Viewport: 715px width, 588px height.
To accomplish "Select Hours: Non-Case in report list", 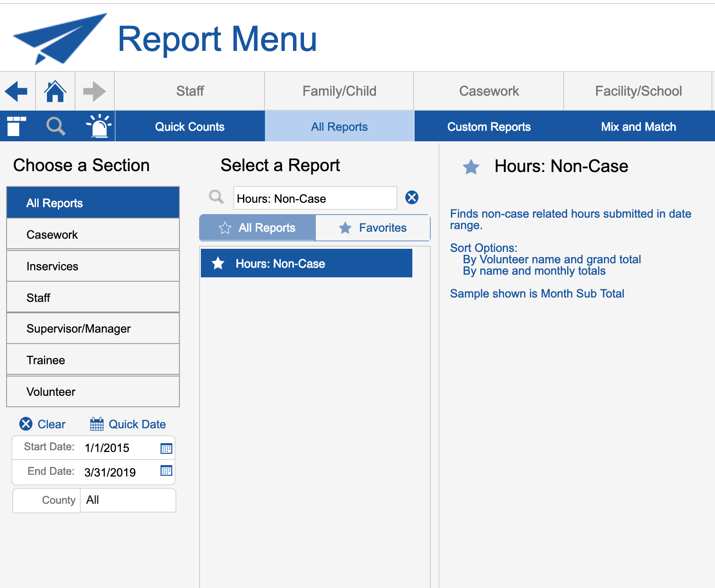I will pos(306,263).
